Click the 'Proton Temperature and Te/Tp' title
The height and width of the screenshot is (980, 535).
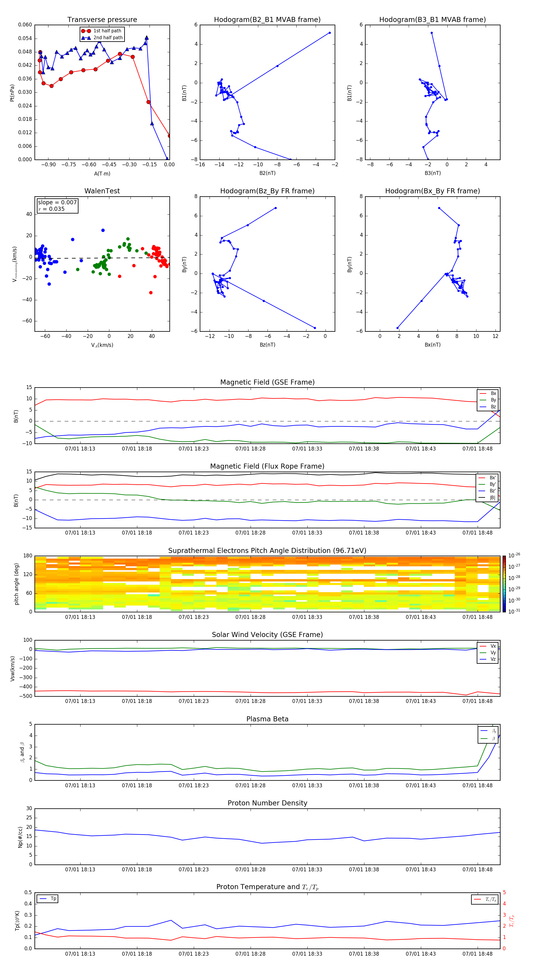click(x=267, y=887)
